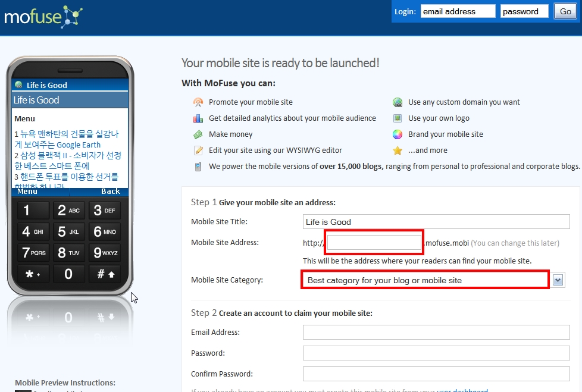
Task: Tap phone keypad key 7 PQRS
Action: click(33, 253)
